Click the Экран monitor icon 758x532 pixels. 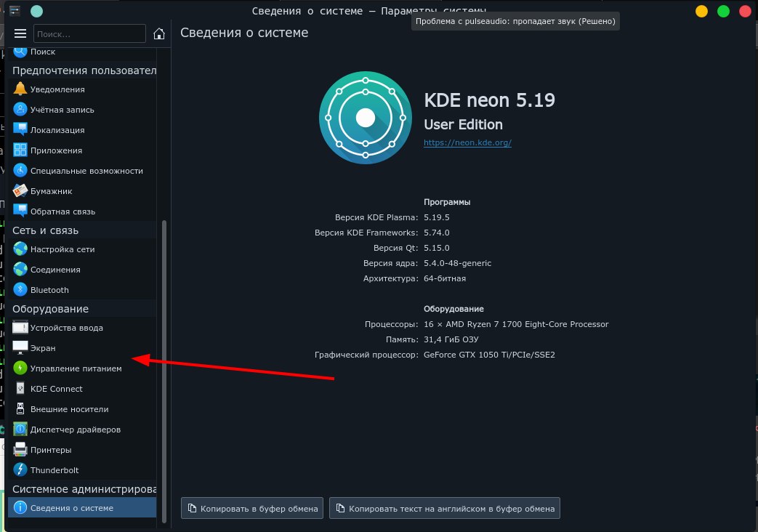tap(20, 347)
